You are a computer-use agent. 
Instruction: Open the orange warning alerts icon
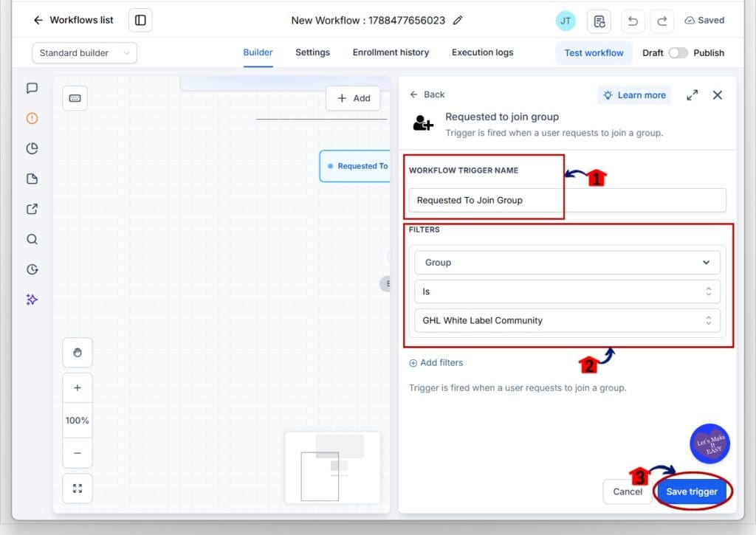pyautogui.click(x=32, y=118)
